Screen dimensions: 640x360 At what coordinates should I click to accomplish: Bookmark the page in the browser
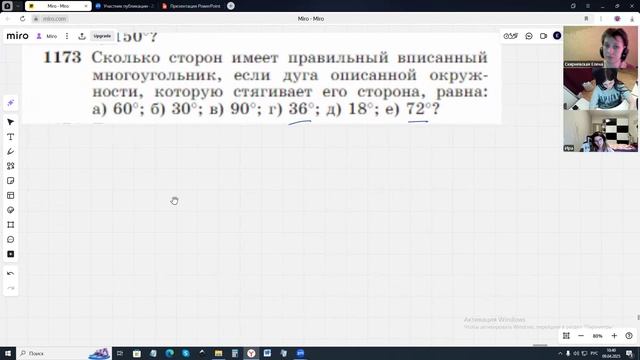tap(586, 19)
